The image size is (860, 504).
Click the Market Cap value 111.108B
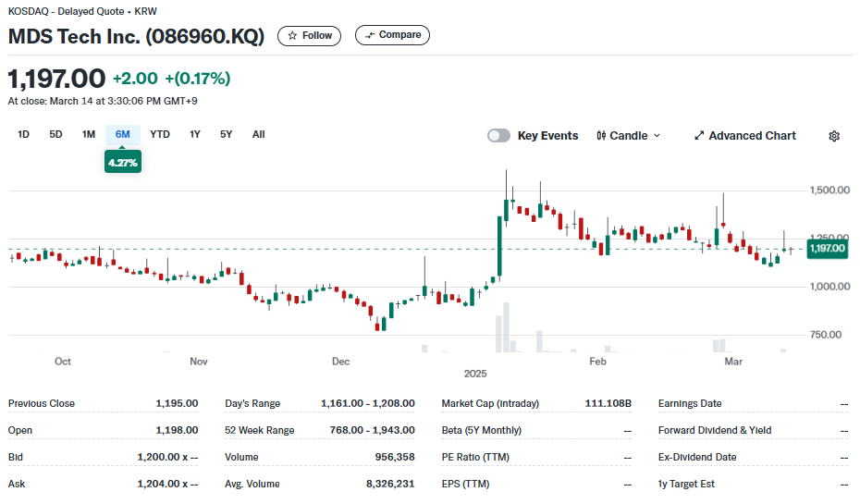608,403
